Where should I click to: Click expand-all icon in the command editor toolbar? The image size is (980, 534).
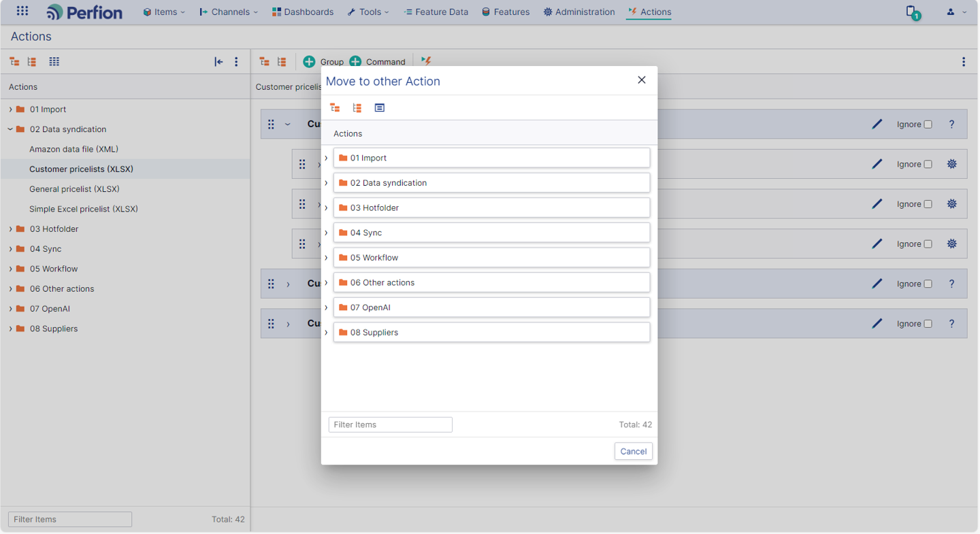pos(282,61)
